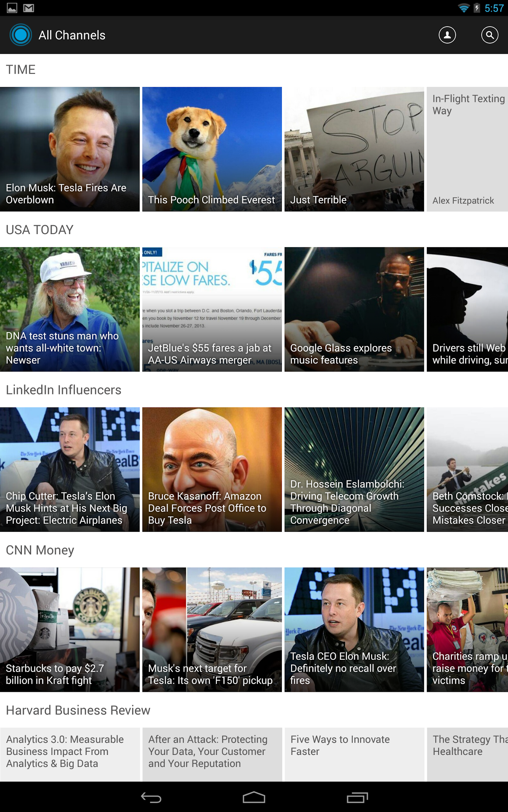Image resolution: width=508 pixels, height=812 pixels.
Task: Open 'Starbucks to pay $2.7 billion' story
Action: pyautogui.click(x=70, y=630)
